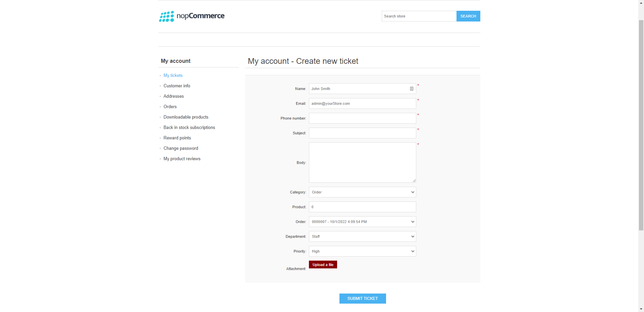Open My tickets in sidebar

click(173, 76)
